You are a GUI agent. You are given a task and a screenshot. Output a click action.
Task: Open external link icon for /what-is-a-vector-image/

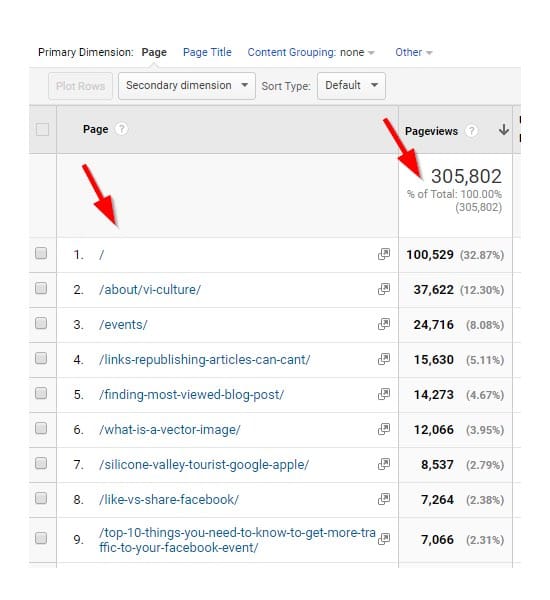pyautogui.click(x=384, y=429)
